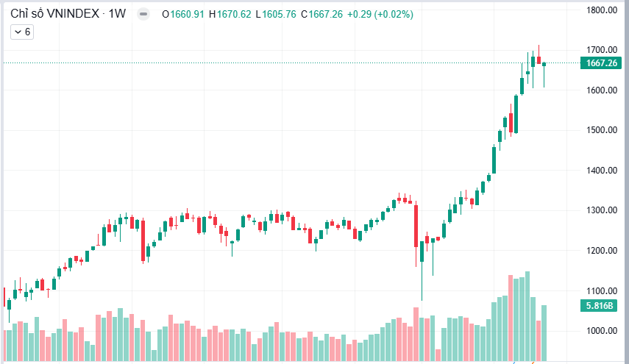Click the +0.29 (+0.02%) change value

380,15
